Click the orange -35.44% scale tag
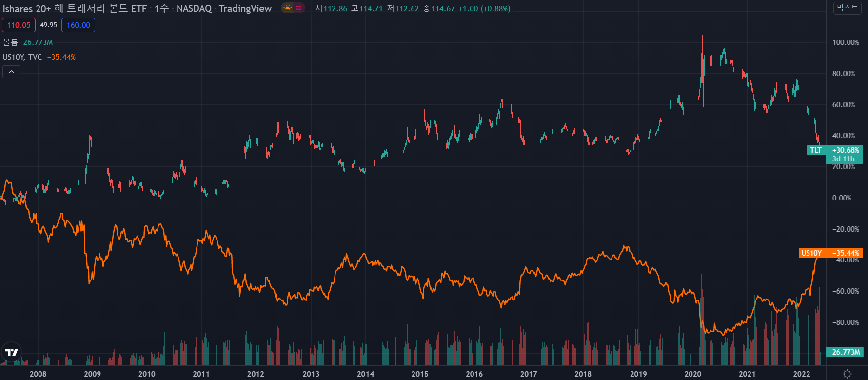 tap(845, 253)
